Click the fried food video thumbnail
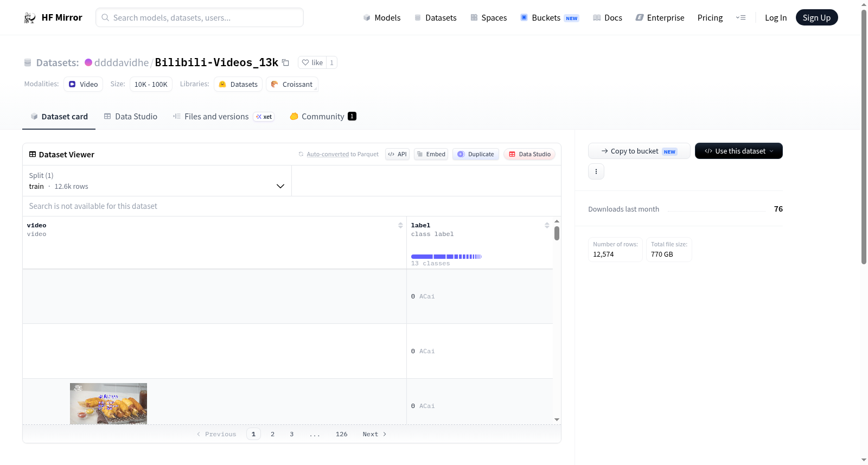This screenshot has width=868, height=465. (x=108, y=404)
